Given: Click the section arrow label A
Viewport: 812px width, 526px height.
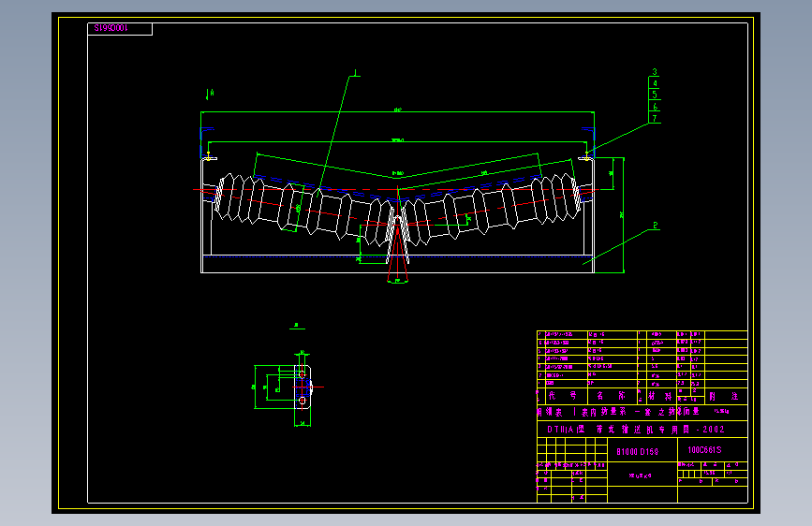Looking at the screenshot, I should 212,93.
